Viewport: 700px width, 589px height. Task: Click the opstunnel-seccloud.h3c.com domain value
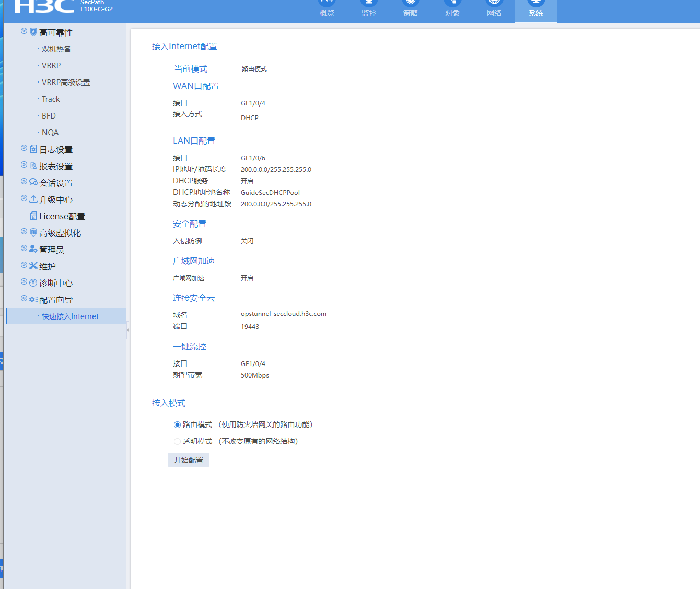pos(284,314)
